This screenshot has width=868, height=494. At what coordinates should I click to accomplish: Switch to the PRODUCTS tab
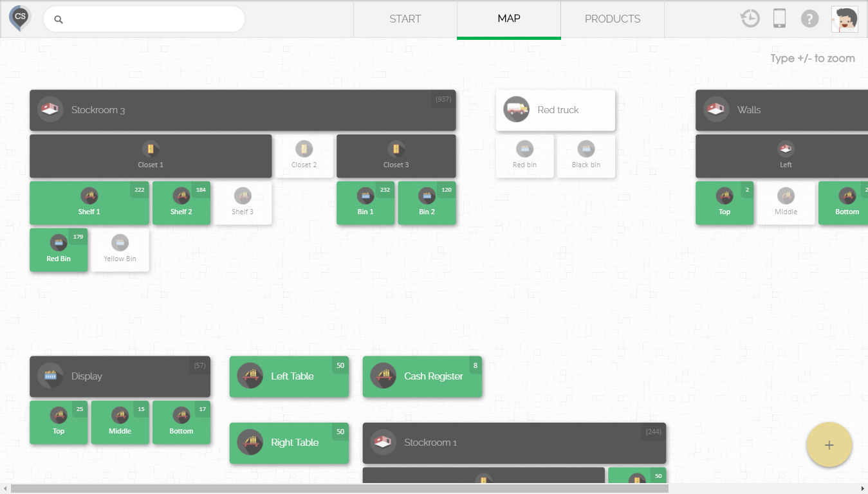coord(612,19)
